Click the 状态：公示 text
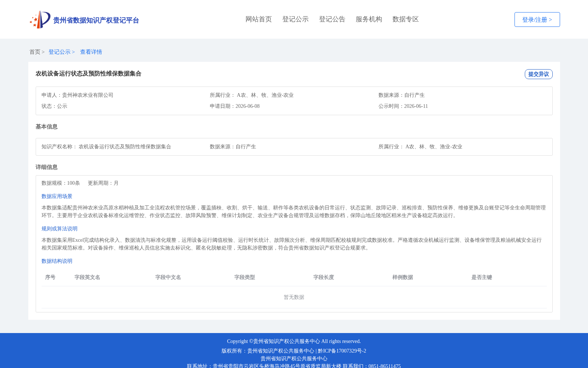The height and width of the screenshot is (368, 588). (54, 106)
